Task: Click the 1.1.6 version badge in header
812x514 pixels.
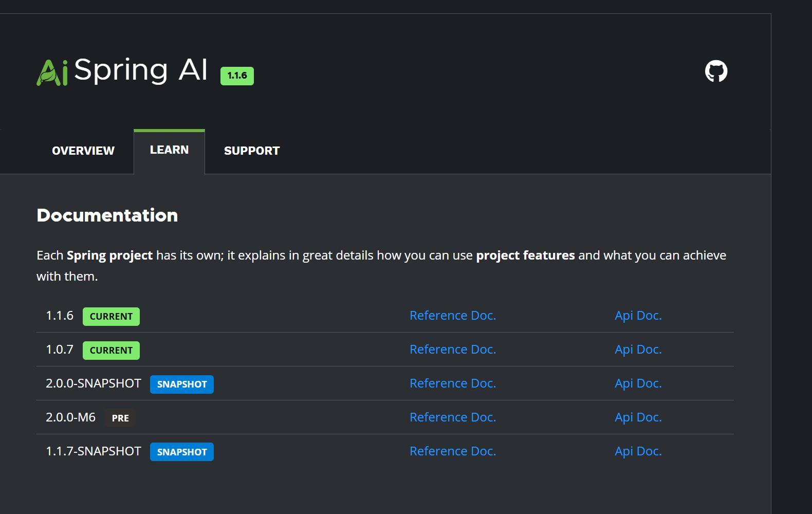Action: coord(237,76)
